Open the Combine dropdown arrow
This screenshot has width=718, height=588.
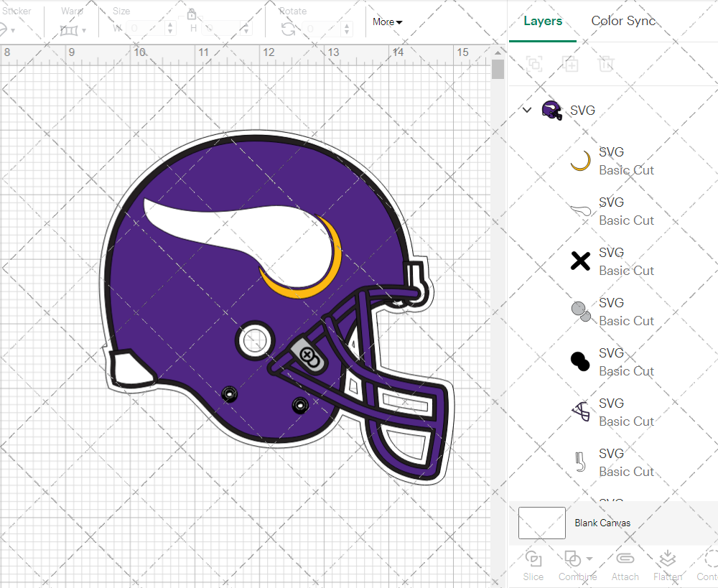pos(589,559)
